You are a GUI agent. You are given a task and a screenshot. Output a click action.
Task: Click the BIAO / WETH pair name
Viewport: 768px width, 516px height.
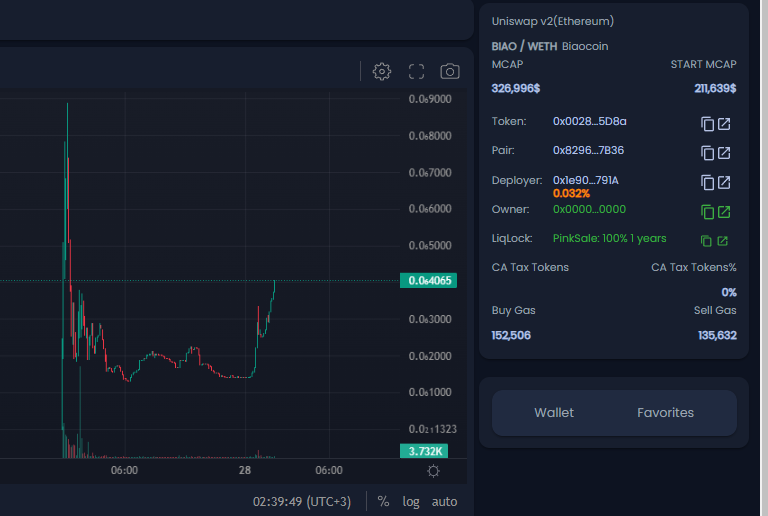click(524, 47)
